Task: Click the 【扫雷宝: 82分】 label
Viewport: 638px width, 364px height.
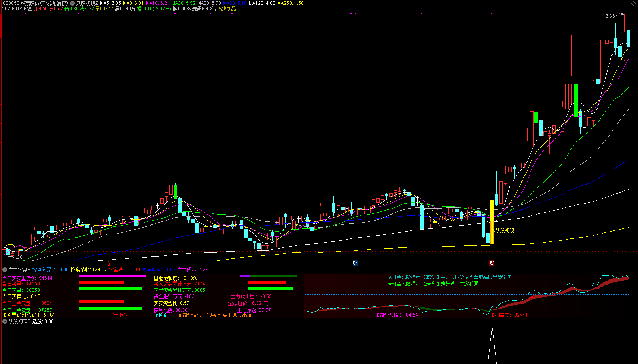Action: point(509,315)
